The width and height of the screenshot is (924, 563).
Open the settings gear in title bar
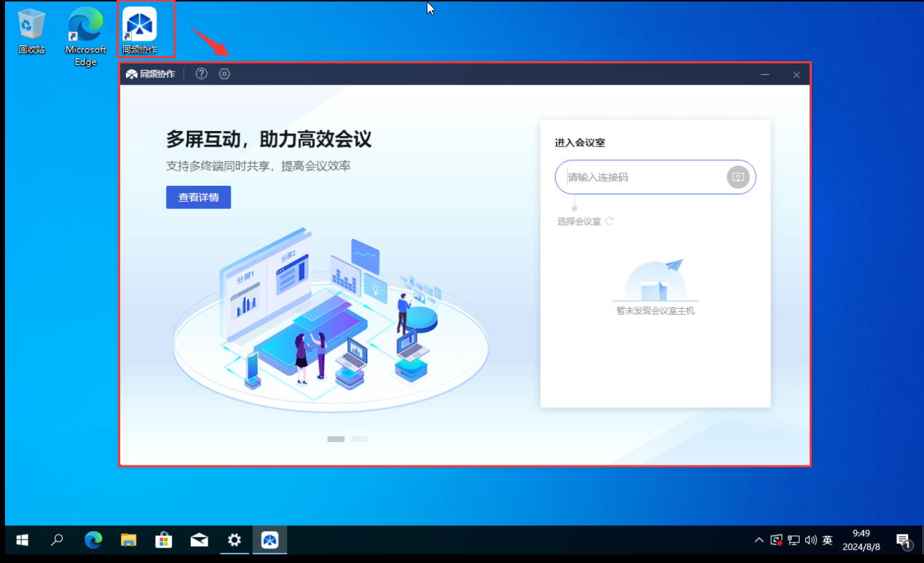click(224, 74)
